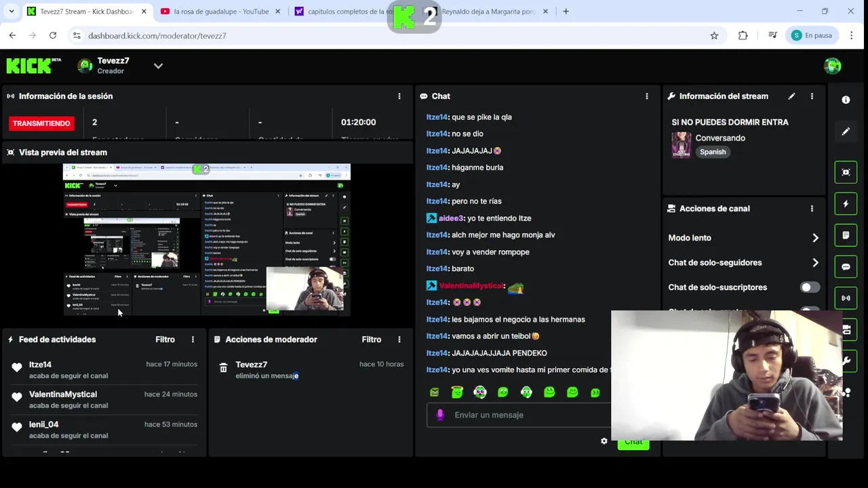Click username ValentinaMystical in chat
The width and height of the screenshot is (868, 488).
(471, 286)
